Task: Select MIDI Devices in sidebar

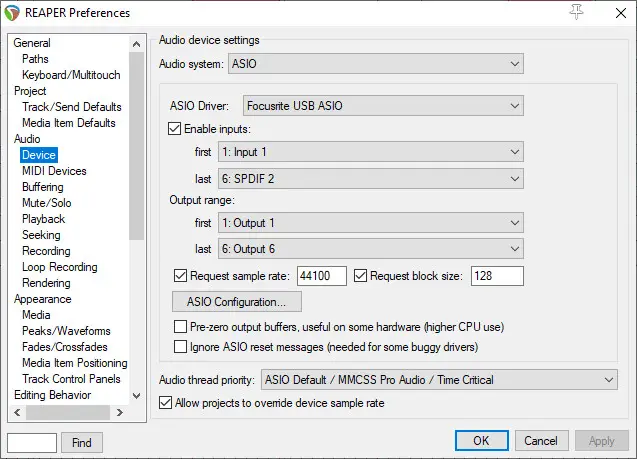Action: click(x=54, y=171)
